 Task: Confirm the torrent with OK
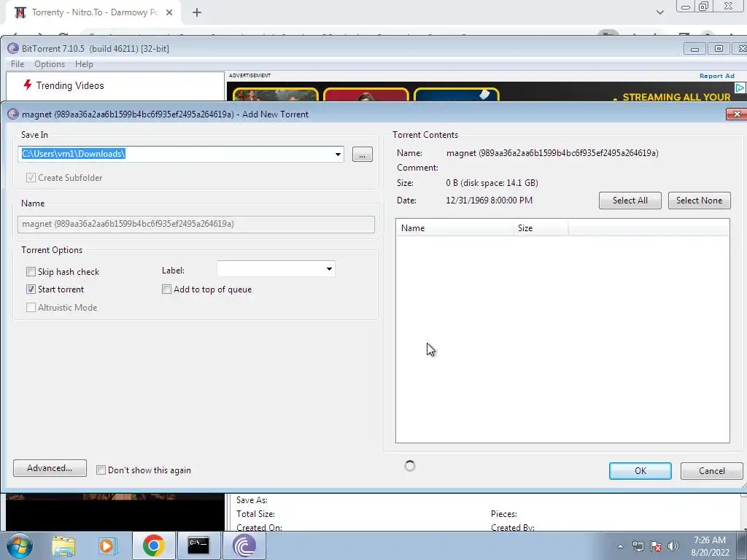pyautogui.click(x=640, y=471)
